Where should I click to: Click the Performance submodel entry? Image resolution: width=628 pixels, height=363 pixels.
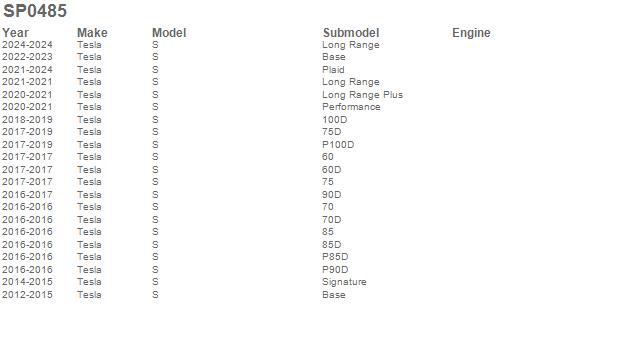click(351, 107)
